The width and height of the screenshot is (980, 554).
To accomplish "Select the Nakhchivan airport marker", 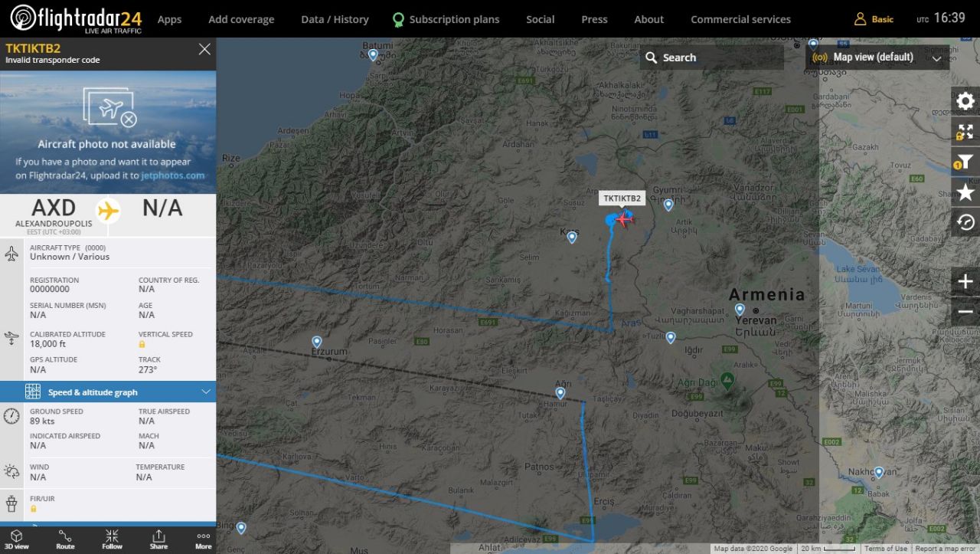I will tap(880, 473).
